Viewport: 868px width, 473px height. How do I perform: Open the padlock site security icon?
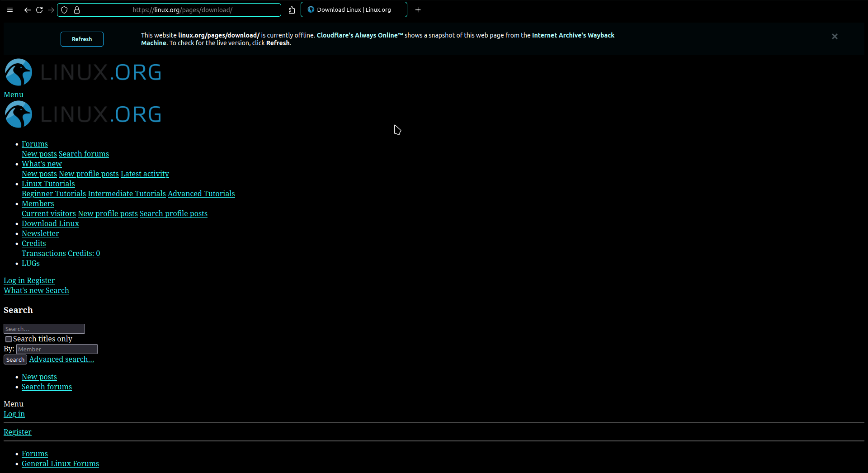(x=77, y=10)
